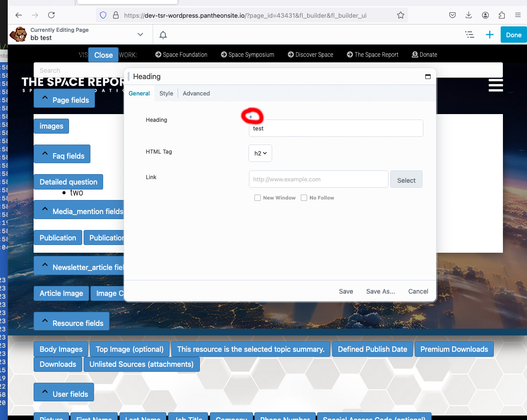Open the Donate nav link

pos(424,55)
